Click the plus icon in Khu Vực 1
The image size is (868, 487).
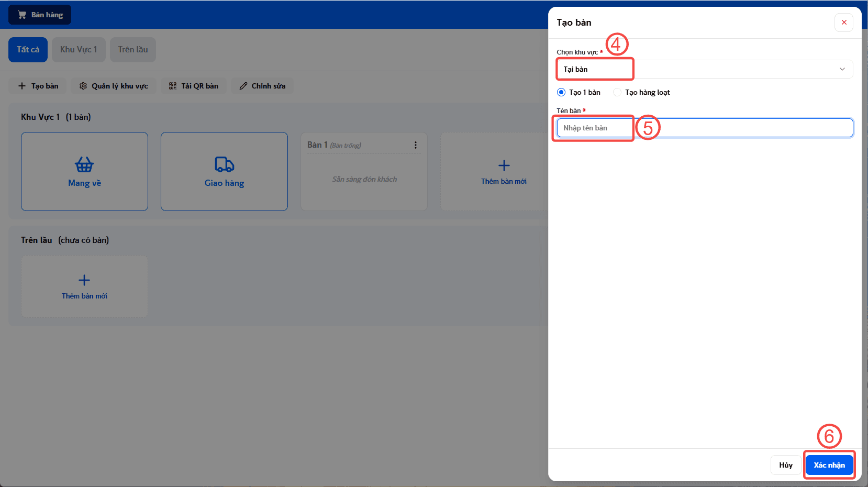(x=504, y=165)
